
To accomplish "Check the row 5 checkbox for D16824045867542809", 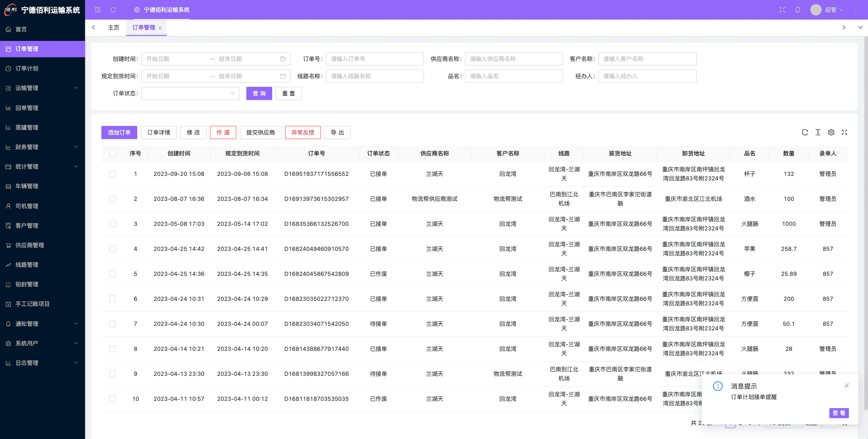I will tap(113, 274).
